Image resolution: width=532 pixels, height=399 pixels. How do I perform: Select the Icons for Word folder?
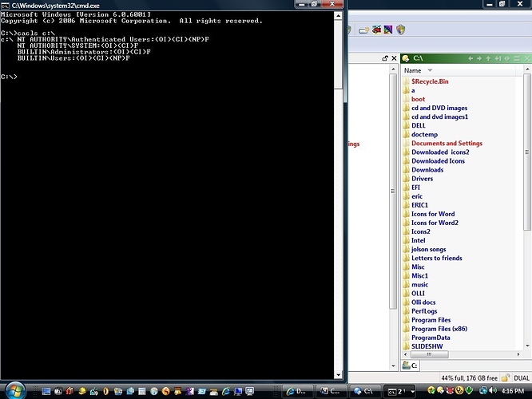pyautogui.click(x=433, y=214)
